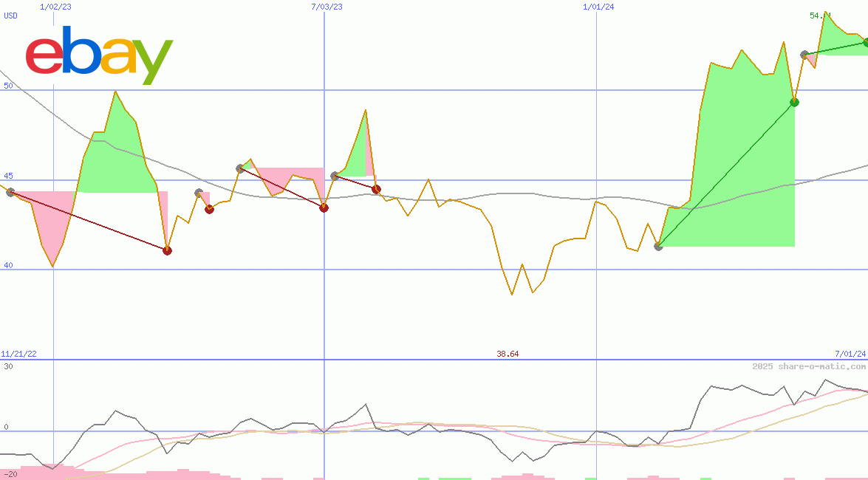868x480 pixels.
Task: Click the 11/21/22 start date label
Action: pyautogui.click(x=18, y=354)
